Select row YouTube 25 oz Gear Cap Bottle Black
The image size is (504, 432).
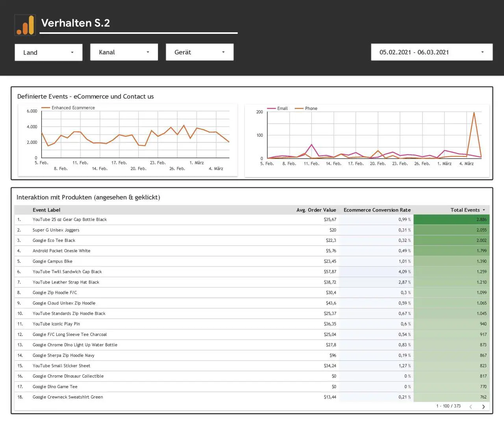[x=252, y=219]
